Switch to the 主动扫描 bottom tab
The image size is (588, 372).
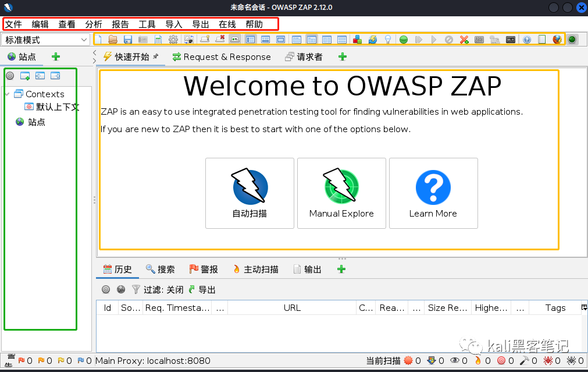(x=255, y=270)
